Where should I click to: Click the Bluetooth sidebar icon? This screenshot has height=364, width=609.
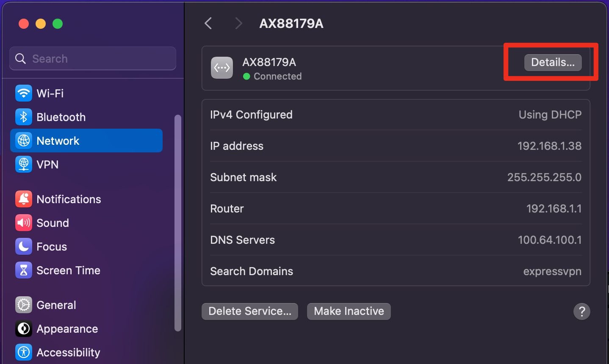tap(24, 117)
